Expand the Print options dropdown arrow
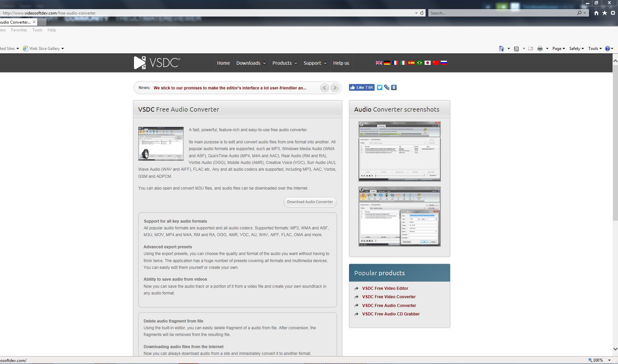Image resolution: width=618 pixels, height=364 pixels. pos(547,49)
